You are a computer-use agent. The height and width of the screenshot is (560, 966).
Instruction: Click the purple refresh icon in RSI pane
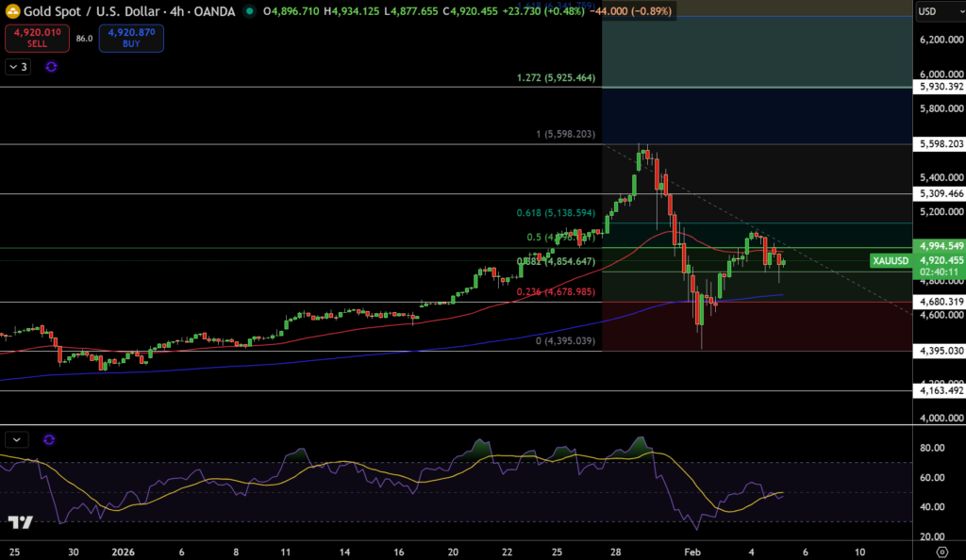[49, 439]
